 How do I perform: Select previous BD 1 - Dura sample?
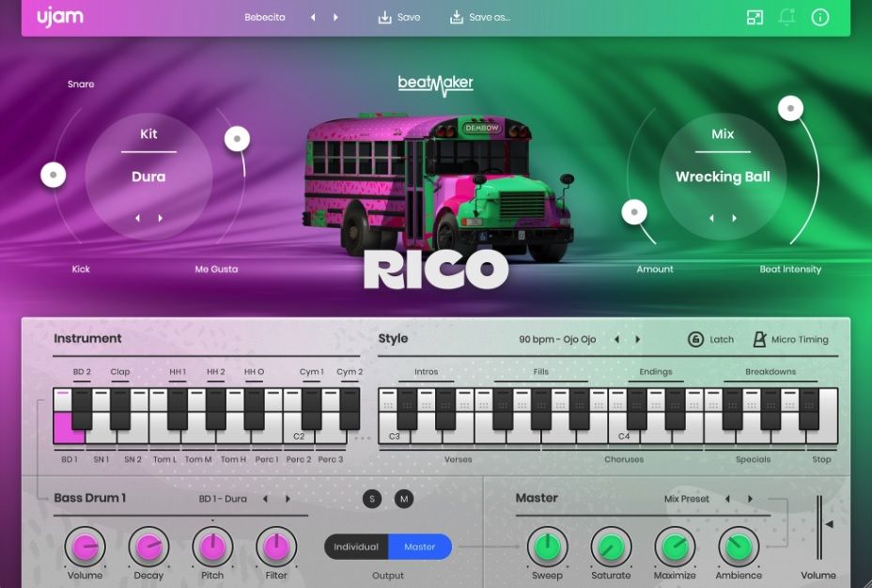click(265, 499)
